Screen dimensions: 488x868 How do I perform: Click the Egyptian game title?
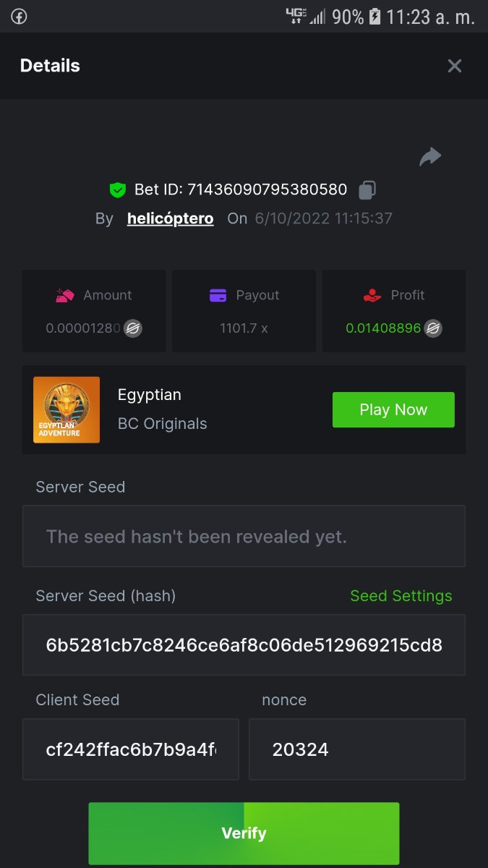150,395
